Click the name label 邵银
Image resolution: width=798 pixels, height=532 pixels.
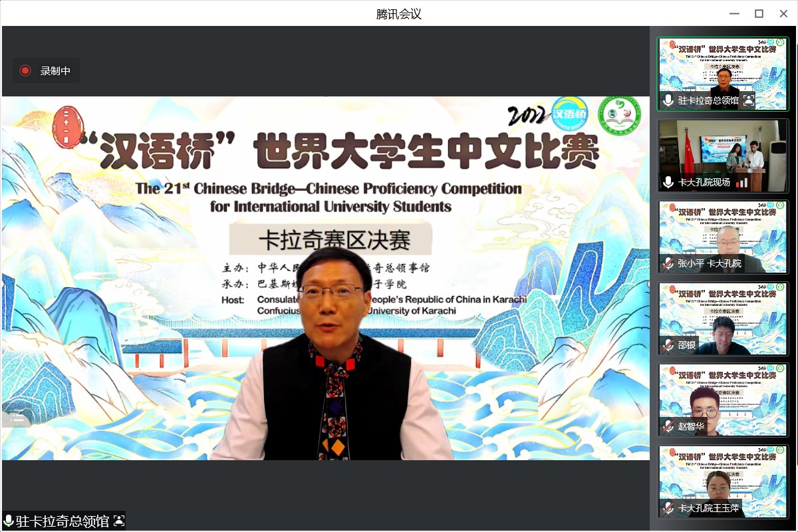pos(687,345)
